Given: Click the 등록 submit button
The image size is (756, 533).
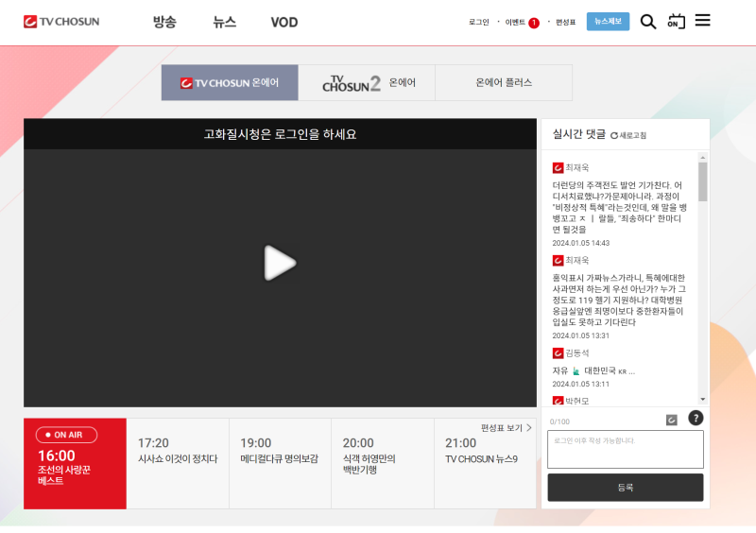Looking at the screenshot, I should (x=626, y=488).
